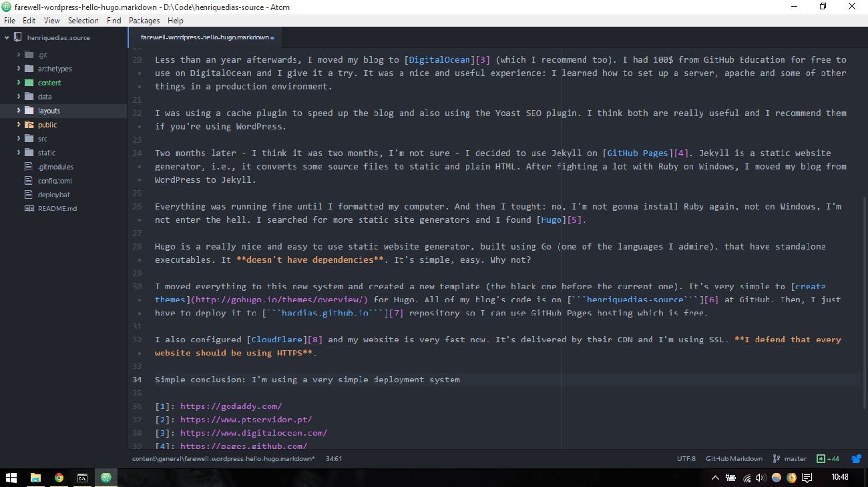Click the file path in the status bar
This screenshot has height=487, width=868.
click(x=224, y=459)
